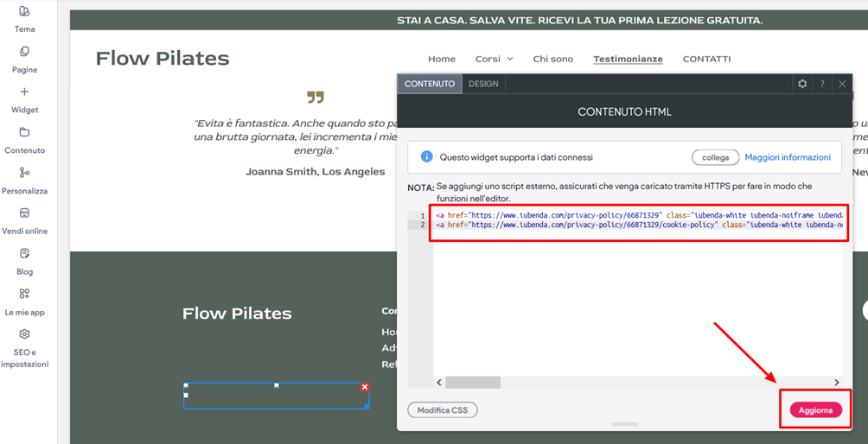Open the Pagine sidebar icon
This screenshot has width=868, height=444.
[24, 53]
